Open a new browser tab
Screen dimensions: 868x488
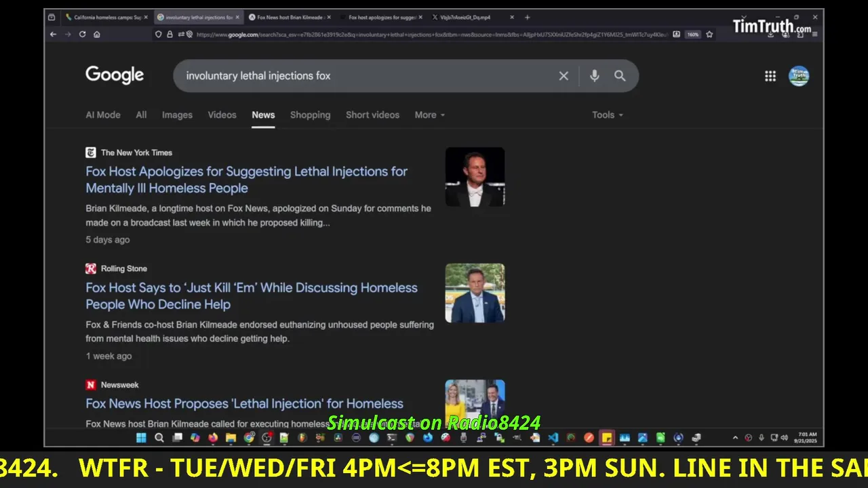click(x=527, y=17)
